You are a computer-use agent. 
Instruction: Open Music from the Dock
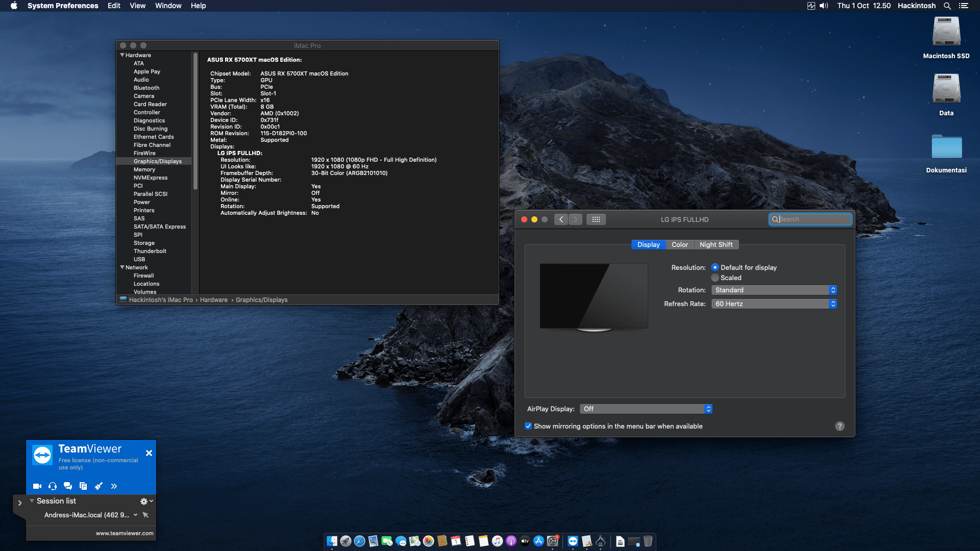497,541
